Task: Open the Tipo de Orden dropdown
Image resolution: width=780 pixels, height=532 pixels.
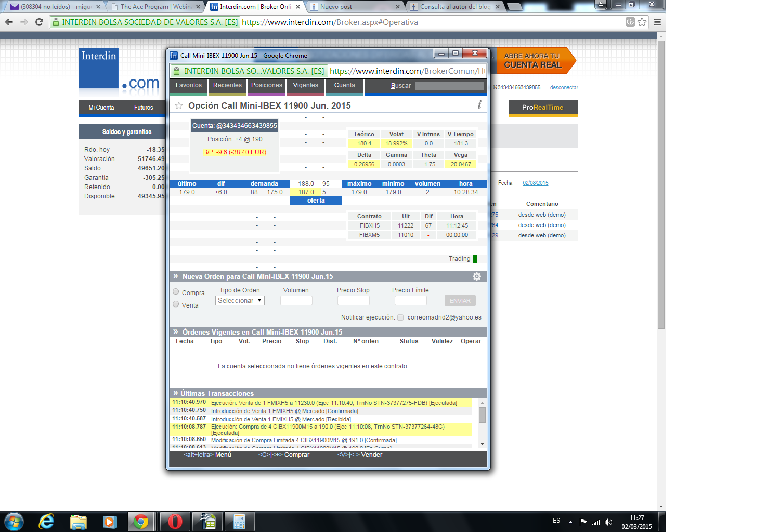Action: click(x=240, y=300)
